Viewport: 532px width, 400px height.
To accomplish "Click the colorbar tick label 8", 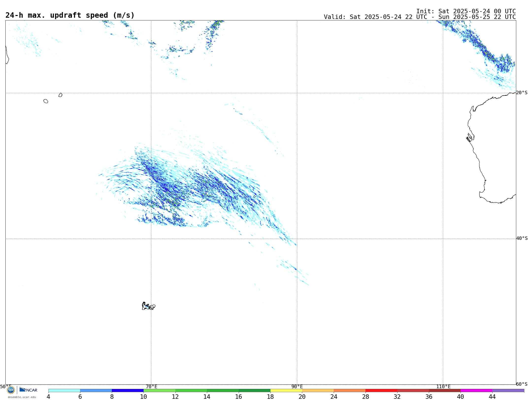I will point(112,397).
